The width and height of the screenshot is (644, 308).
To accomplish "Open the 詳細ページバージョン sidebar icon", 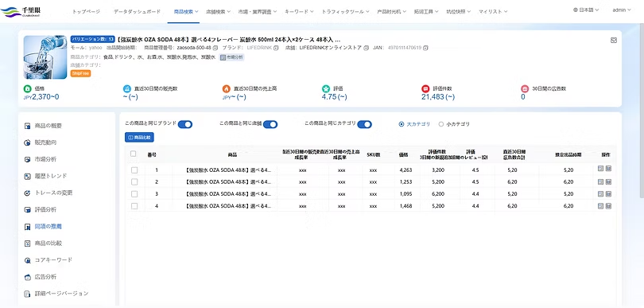I will (28, 294).
